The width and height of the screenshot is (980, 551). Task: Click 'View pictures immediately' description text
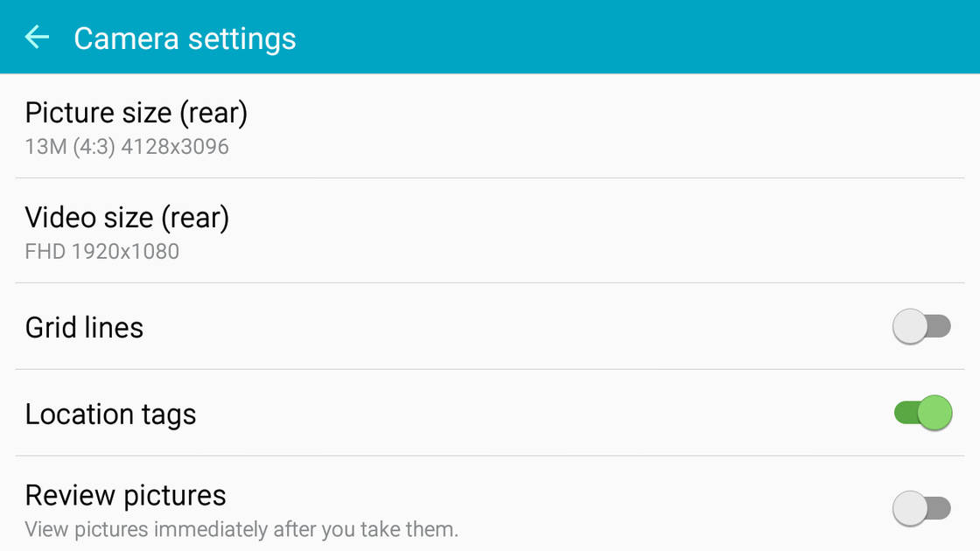tap(241, 530)
